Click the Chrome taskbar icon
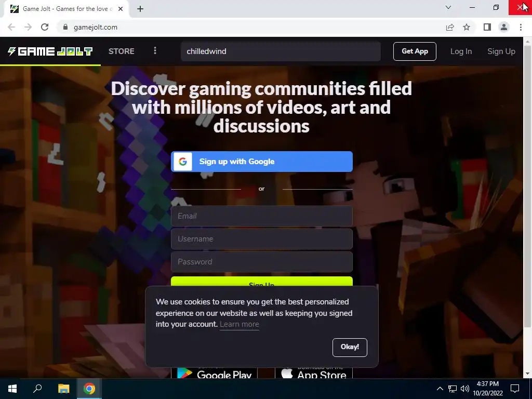This screenshot has height=399, width=532. coord(89,389)
